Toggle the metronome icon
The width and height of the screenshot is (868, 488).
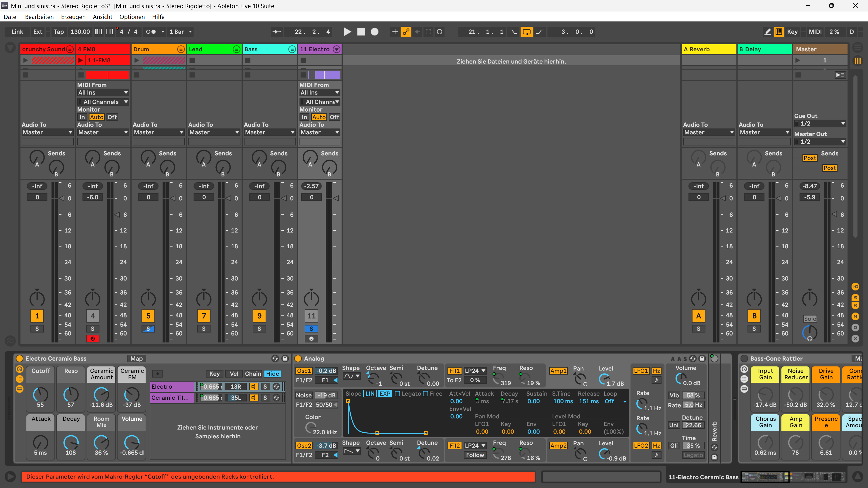point(151,32)
